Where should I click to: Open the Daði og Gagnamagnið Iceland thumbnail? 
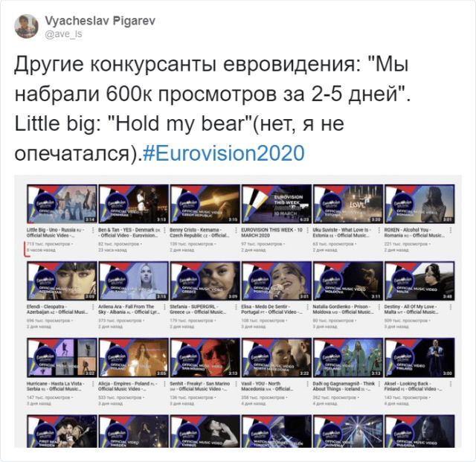[348, 358]
